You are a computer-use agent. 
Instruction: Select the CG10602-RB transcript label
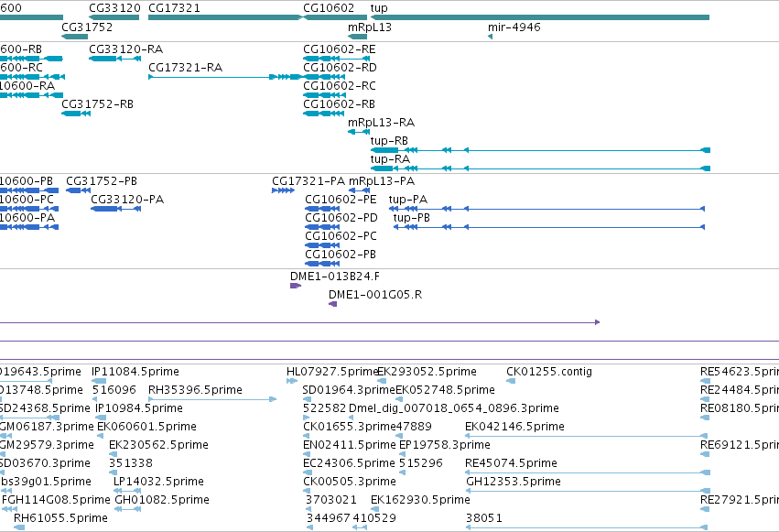click(x=340, y=104)
